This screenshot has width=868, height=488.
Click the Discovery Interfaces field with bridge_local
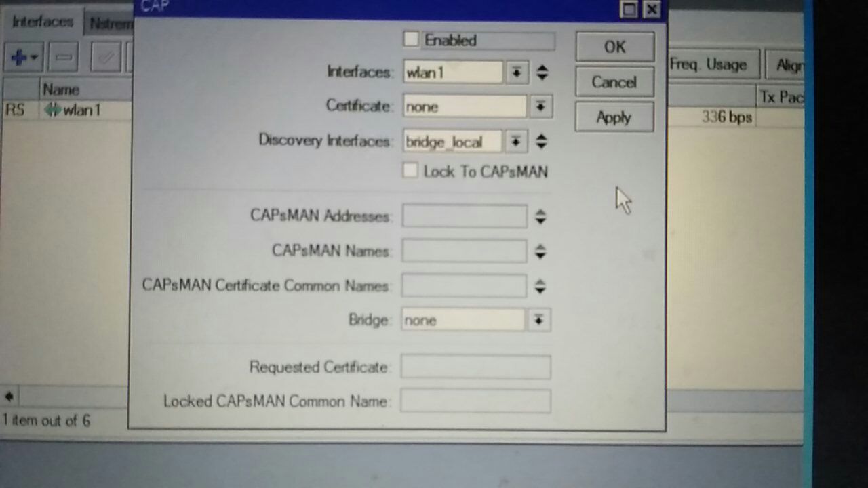coord(453,141)
